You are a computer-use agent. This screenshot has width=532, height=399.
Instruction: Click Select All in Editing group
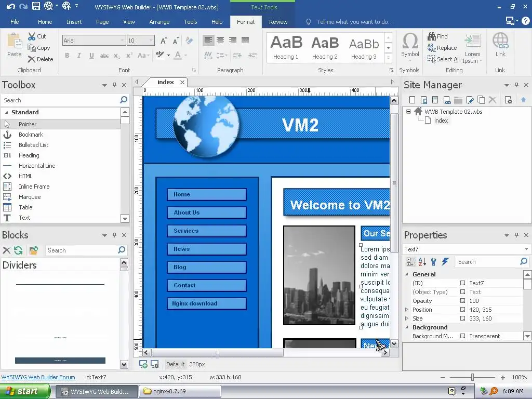(444, 59)
